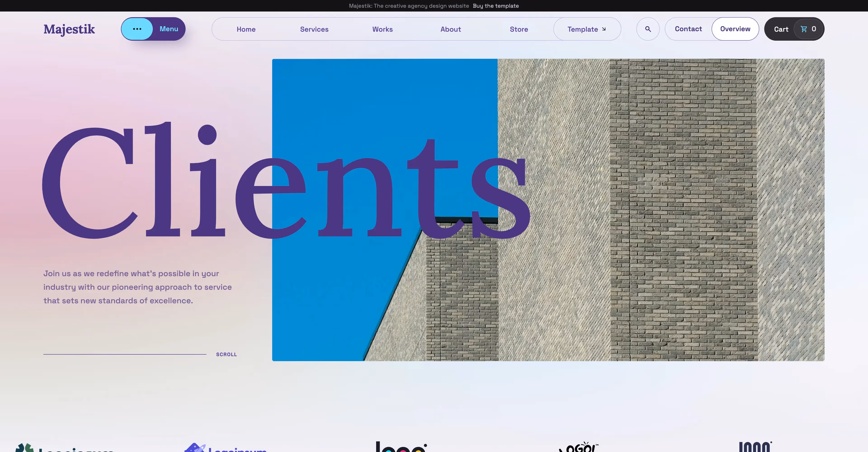Open the Services nav item
This screenshot has width=868, height=452.
click(x=314, y=29)
